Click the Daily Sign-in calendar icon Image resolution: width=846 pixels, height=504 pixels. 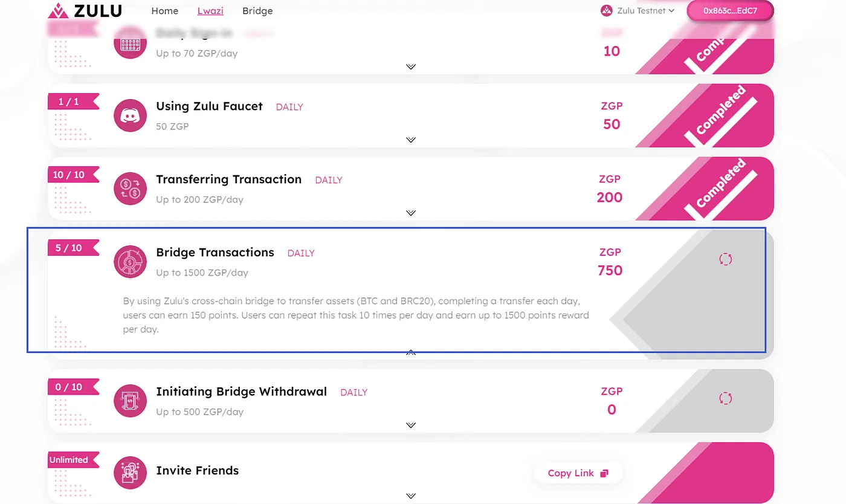[131, 44]
